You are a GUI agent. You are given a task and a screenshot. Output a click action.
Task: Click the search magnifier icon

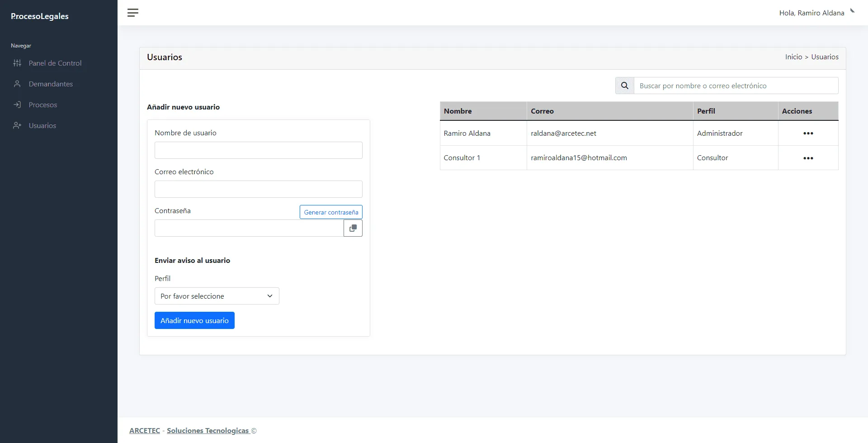click(x=624, y=86)
